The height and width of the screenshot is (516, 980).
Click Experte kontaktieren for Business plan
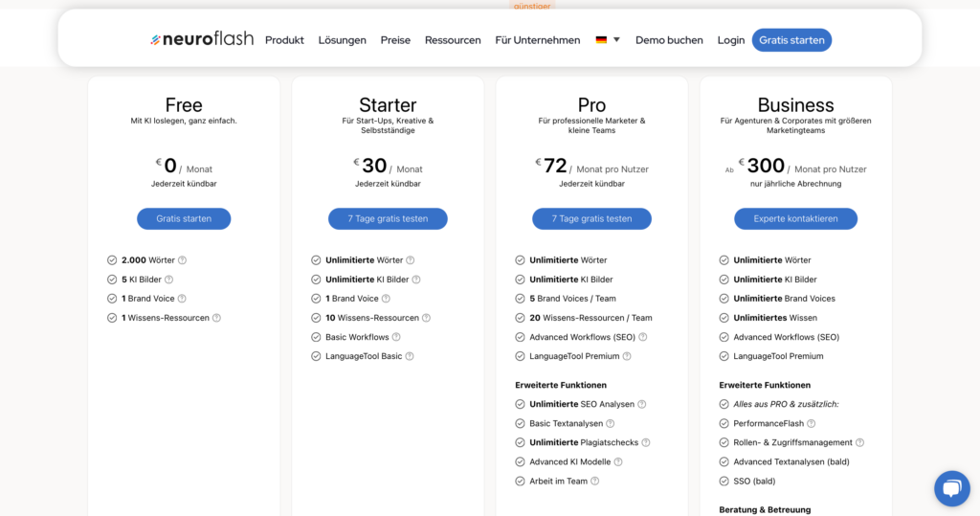795,219
